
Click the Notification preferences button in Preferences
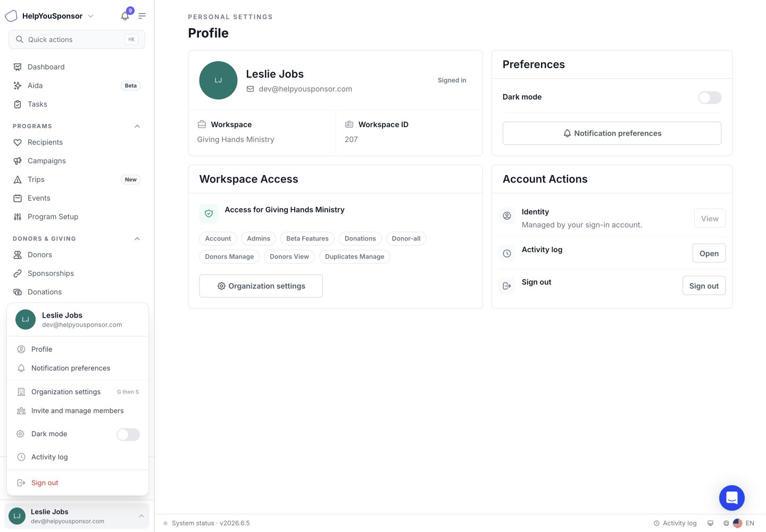pyautogui.click(x=612, y=134)
